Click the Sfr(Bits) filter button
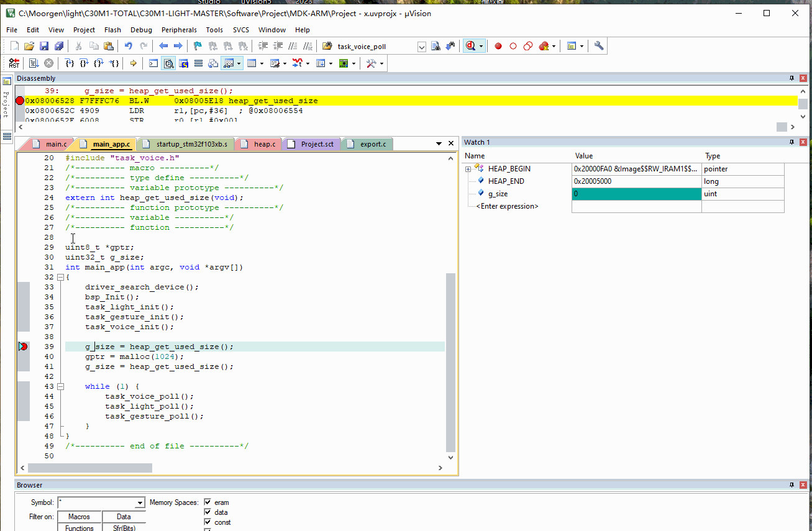Screen dimensions: 812x531 pyautogui.click(x=124, y=527)
